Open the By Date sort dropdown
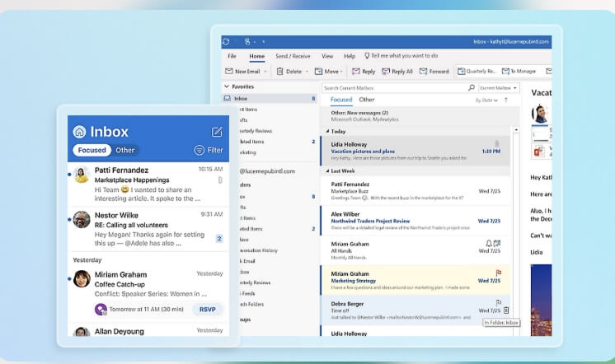The image size is (615, 364). point(486,100)
